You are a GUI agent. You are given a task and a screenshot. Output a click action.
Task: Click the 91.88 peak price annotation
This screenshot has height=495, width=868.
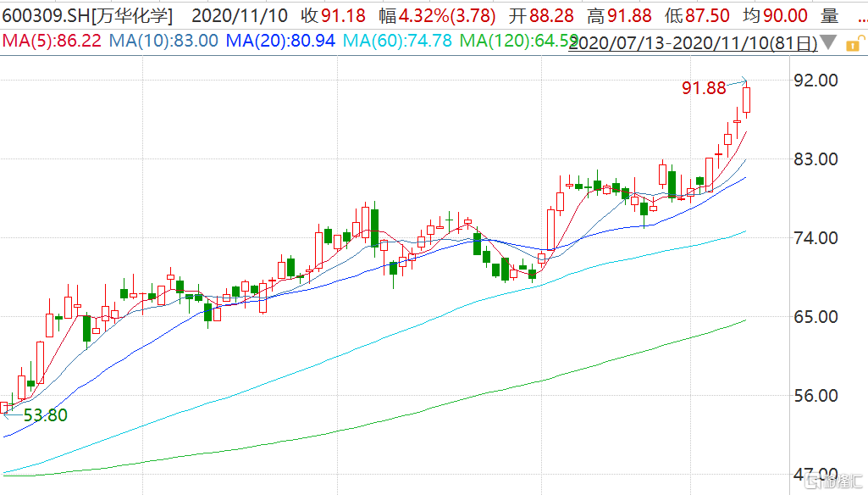pyautogui.click(x=704, y=87)
